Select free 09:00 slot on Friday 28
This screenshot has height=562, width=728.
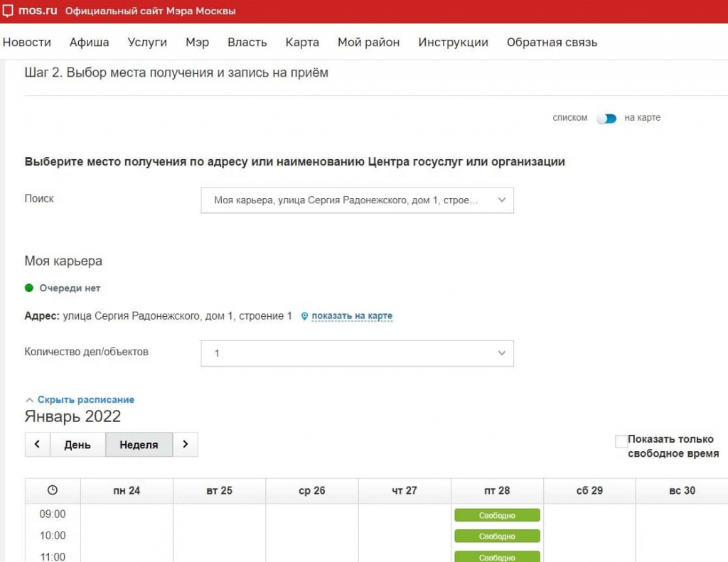click(x=497, y=515)
